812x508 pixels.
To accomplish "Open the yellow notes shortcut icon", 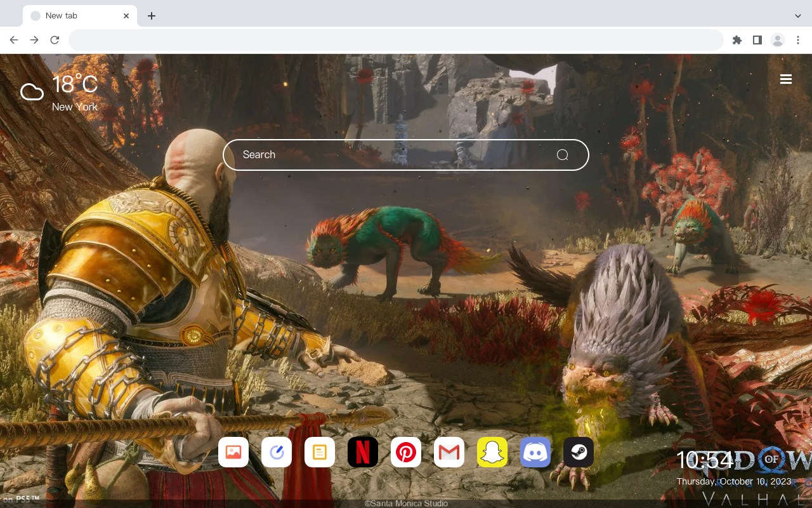I will (320, 452).
